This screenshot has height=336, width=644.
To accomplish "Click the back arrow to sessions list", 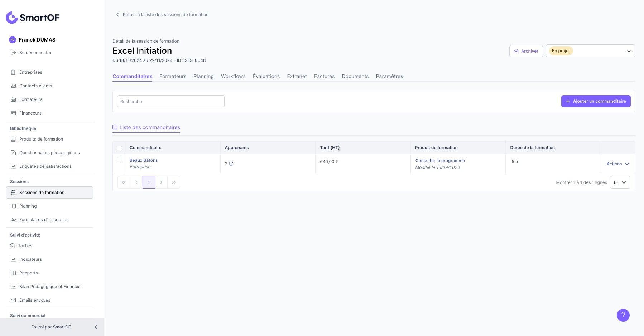I will [x=117, y=15].
